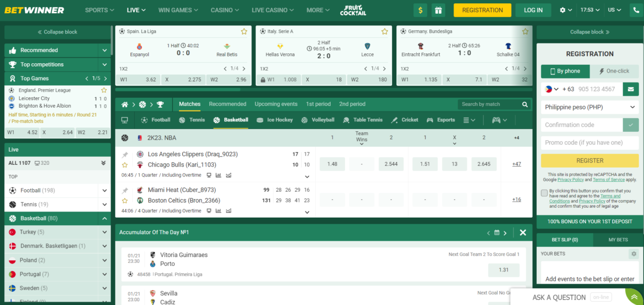Show next Top Games item
Screen dimensions: 644x305
click(106, 79)
